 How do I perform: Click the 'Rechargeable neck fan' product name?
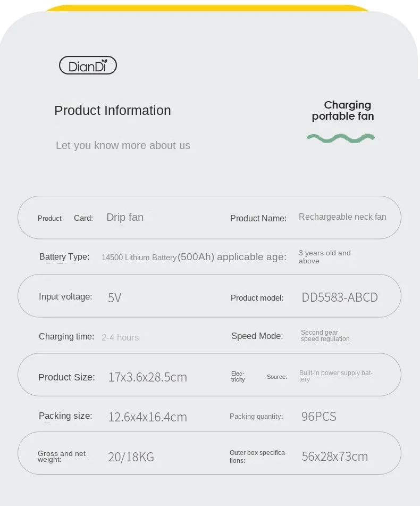[x=342, y=217]
